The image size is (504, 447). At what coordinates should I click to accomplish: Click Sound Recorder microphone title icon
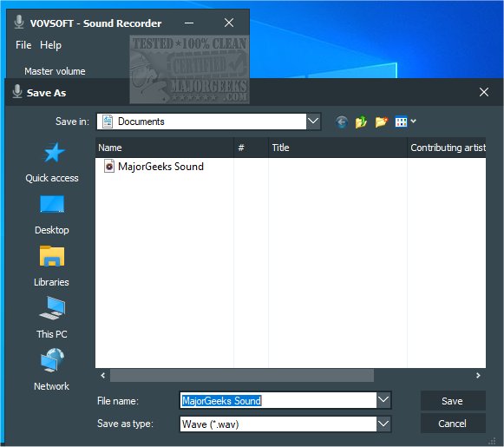pyautogui.click(x=19, y=22)
